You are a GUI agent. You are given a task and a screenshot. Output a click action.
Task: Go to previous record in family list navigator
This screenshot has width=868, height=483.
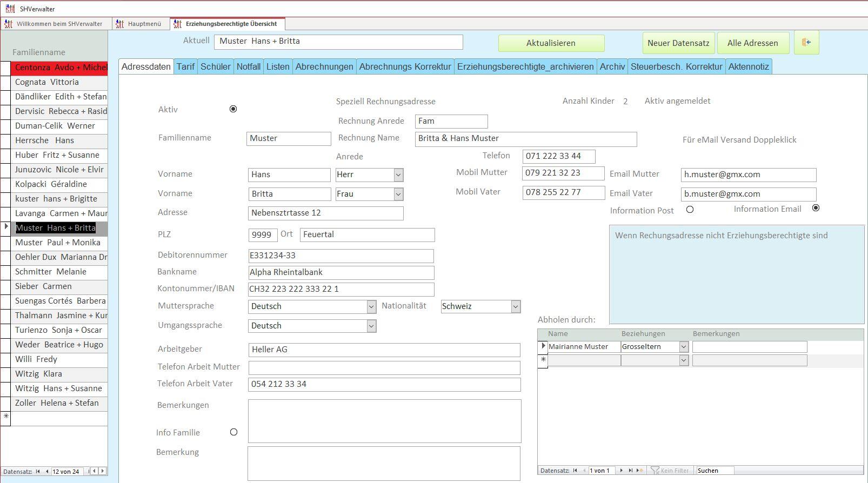(47, 472)
